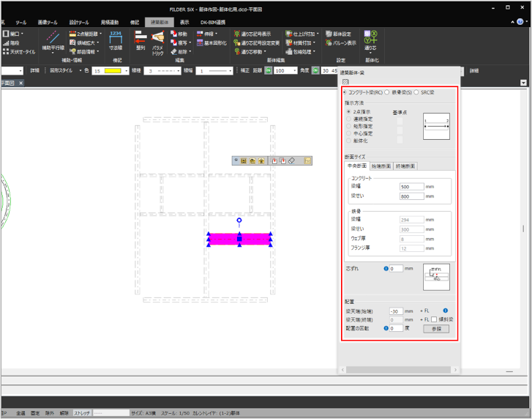
Task: Select the 寸法線 dimension tool
Action: point(116,39)
